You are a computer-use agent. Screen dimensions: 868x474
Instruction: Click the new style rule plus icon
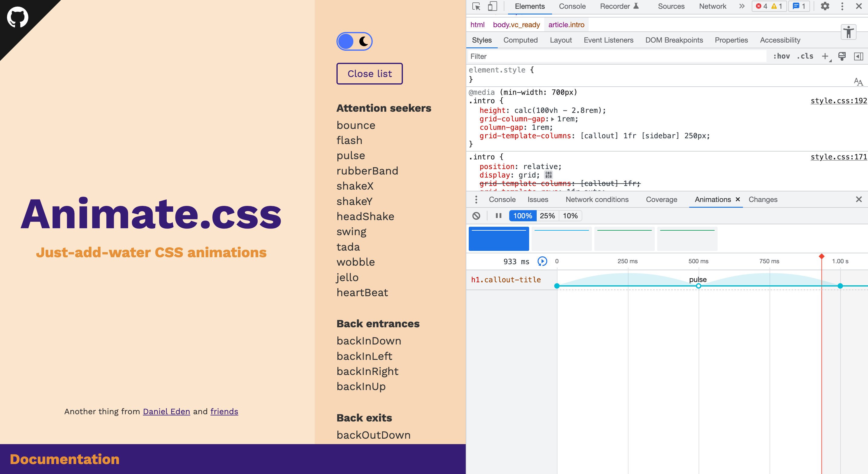point(825,56)
